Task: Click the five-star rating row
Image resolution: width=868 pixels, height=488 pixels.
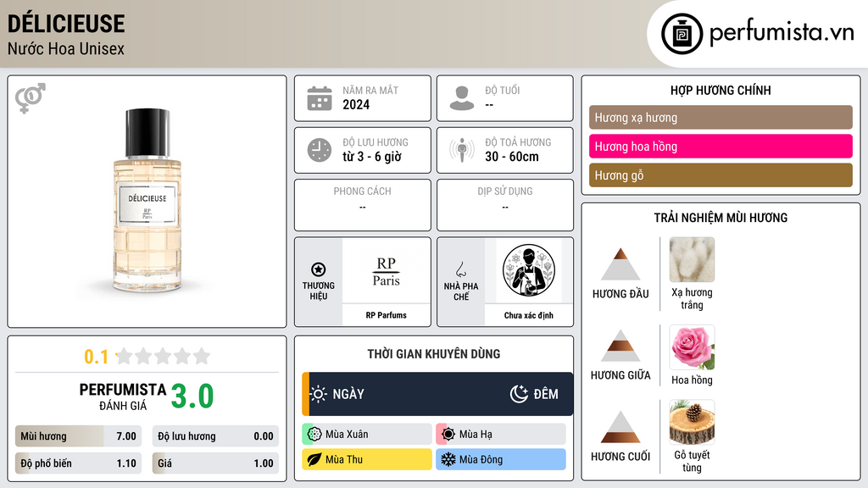Action: (164, 356)
